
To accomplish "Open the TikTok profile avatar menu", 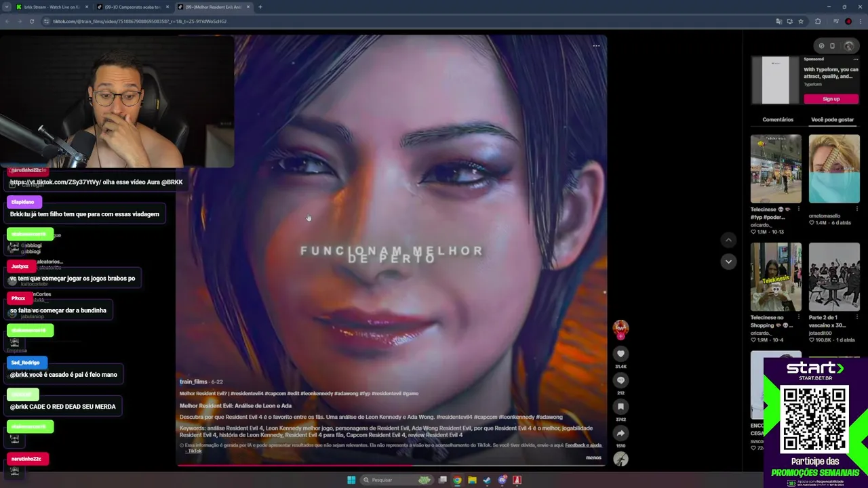I will tap(849, 46).
